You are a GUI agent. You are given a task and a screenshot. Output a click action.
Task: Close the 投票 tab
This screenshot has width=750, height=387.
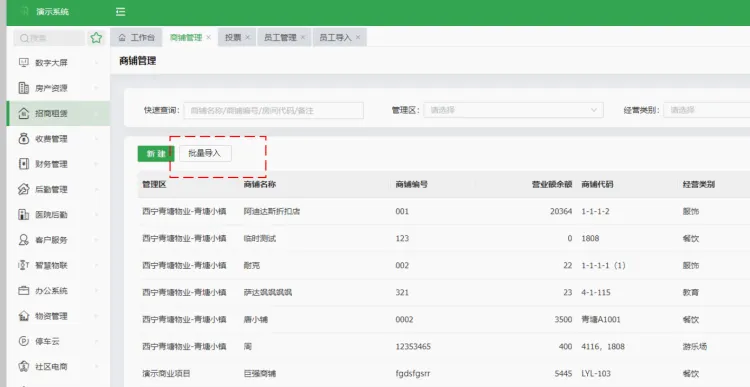pyautogui.click(x=247, y=37)
